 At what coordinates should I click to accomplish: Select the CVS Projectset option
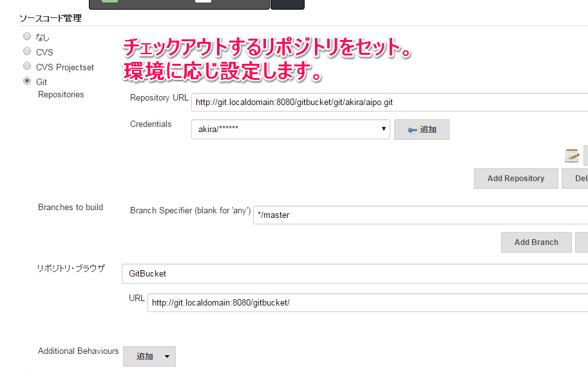[x=27, y=66]
